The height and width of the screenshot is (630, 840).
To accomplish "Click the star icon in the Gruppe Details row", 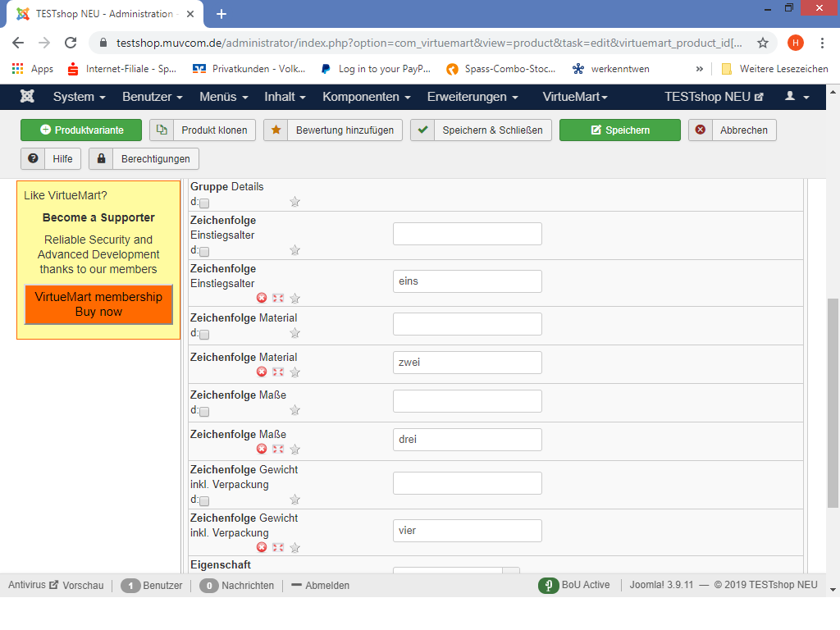I will [295, 202].
